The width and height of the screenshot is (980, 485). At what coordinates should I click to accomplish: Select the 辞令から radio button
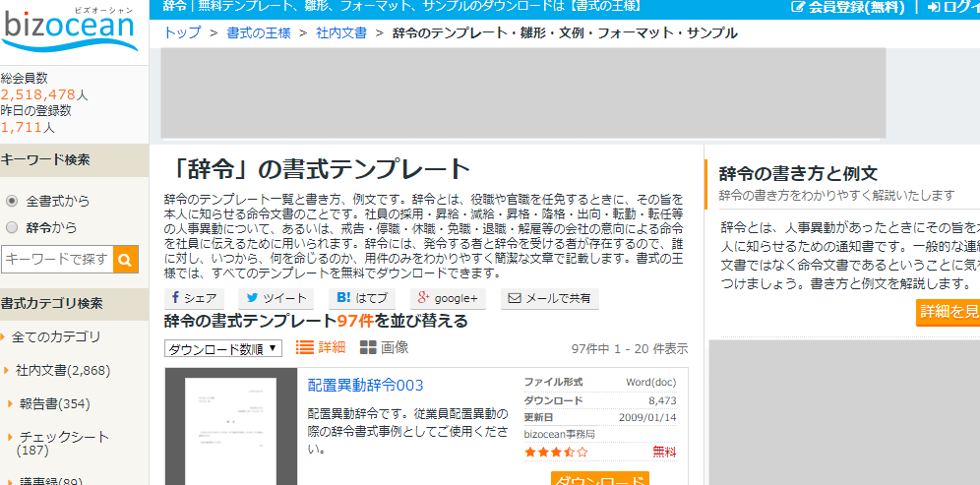tap(11, 227)
